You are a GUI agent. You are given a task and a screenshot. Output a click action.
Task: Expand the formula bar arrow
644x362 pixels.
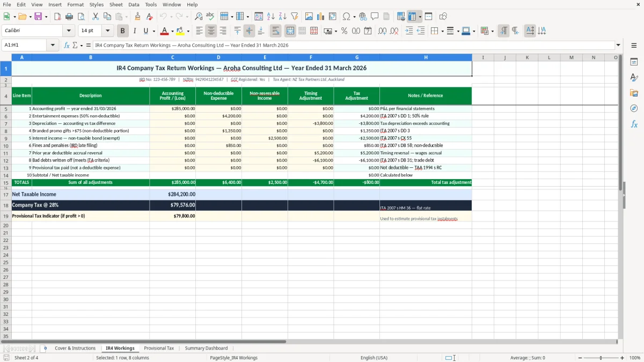click(x=618, y=45)
